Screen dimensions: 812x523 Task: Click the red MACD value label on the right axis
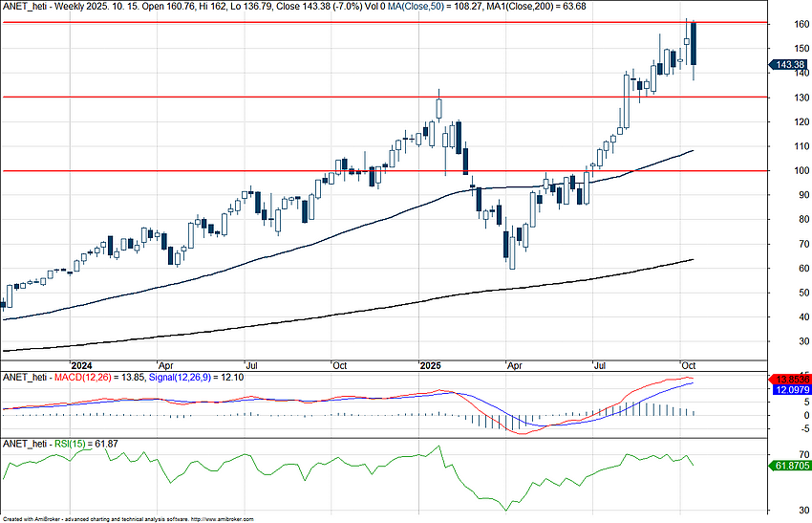791,380
